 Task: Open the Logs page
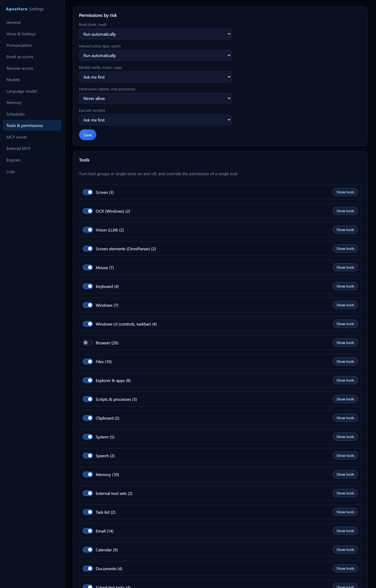point(32,171)
